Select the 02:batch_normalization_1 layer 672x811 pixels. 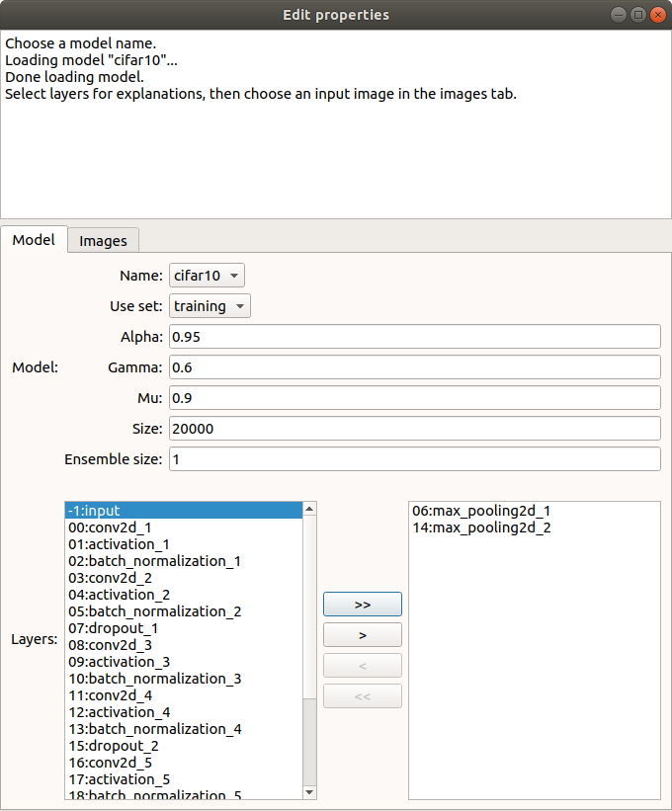(184, 561)
